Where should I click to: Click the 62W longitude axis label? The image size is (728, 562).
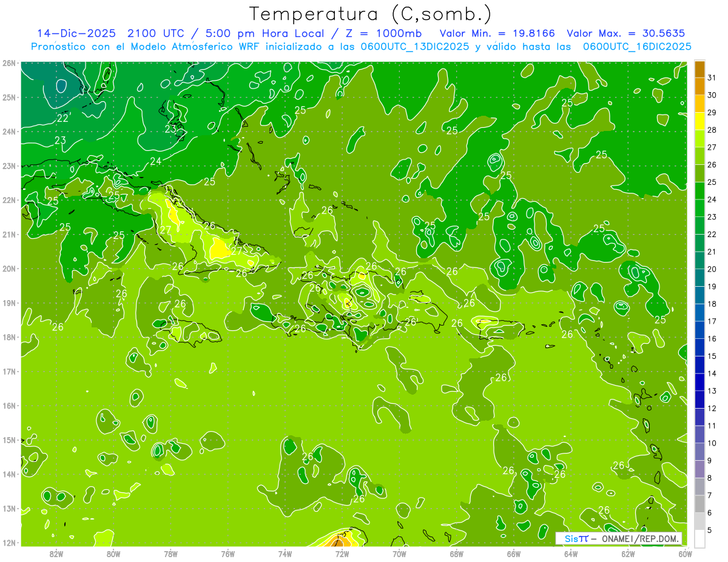point(628,554)
